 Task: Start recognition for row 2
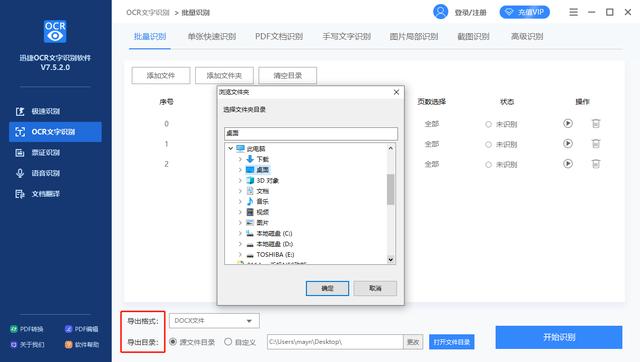tap(568, 164)
